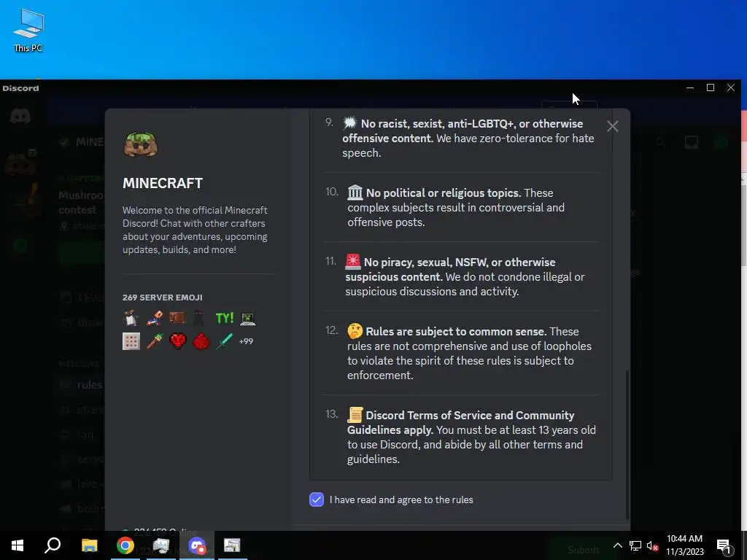Show hidden system tray icons

(617, 545)
